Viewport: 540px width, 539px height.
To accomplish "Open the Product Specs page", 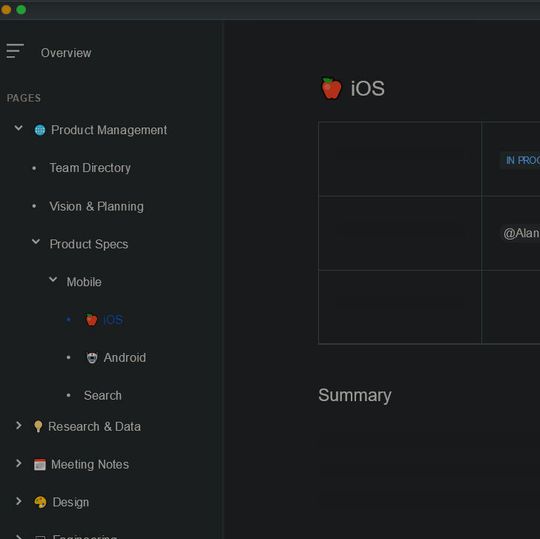I will click(89, 244).
